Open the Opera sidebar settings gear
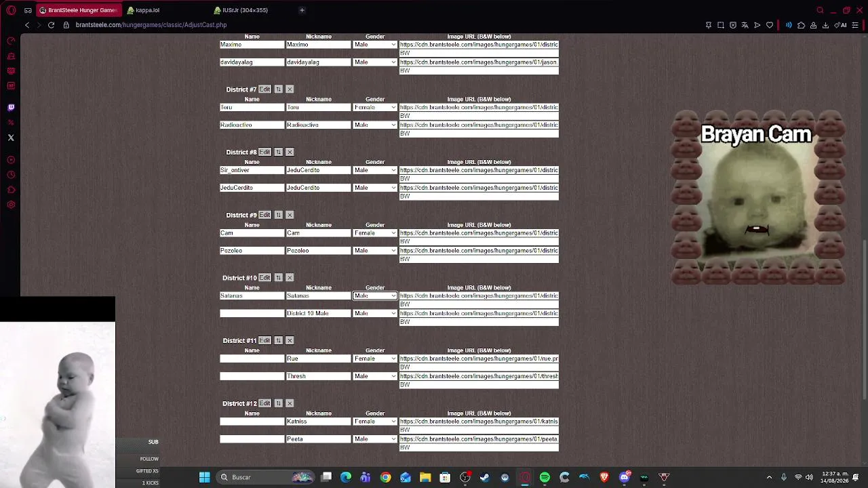868x488 pixels. (x=11, y=205)
